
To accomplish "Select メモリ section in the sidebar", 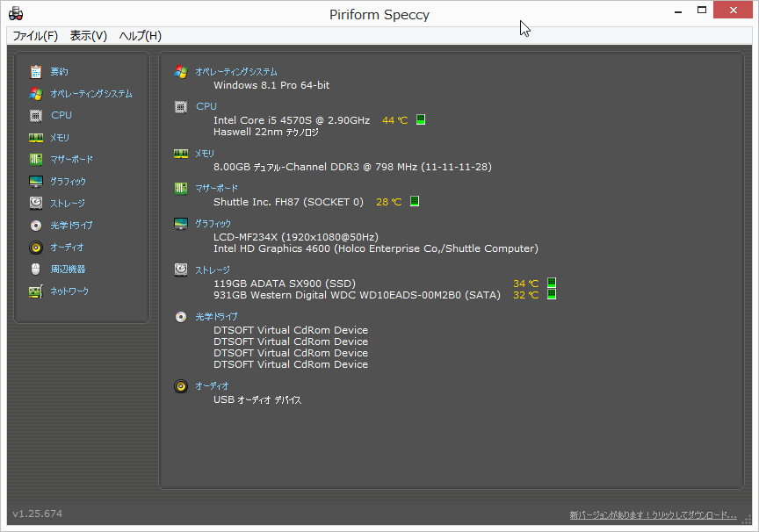I will point(60,138).
